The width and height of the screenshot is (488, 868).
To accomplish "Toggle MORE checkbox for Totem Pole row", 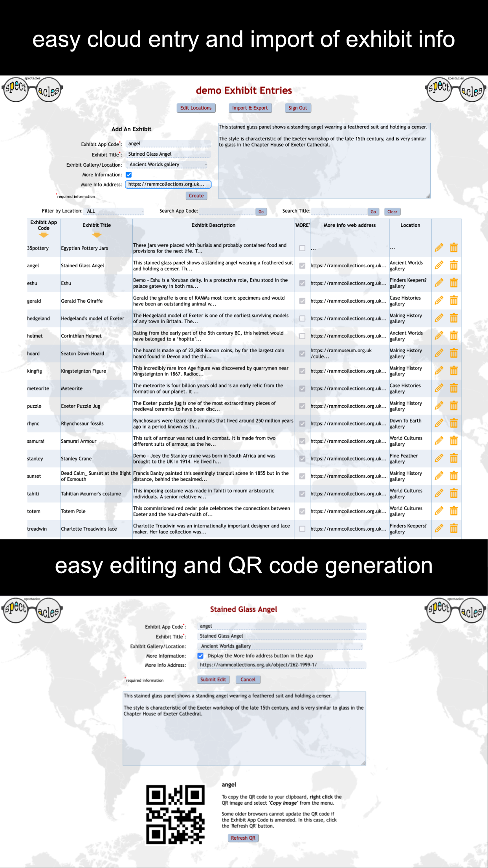I will (x=302, y=511).
